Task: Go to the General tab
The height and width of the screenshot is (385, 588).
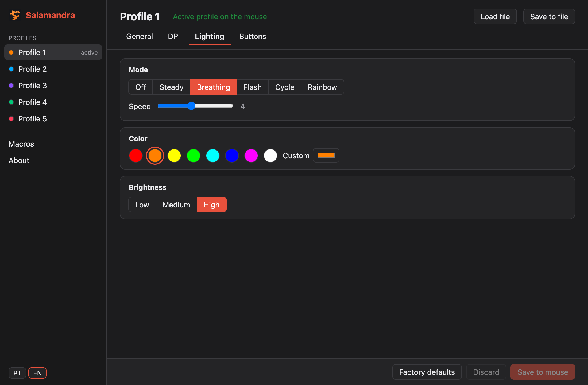Action: pyautogui.click(x=140, y=36)
